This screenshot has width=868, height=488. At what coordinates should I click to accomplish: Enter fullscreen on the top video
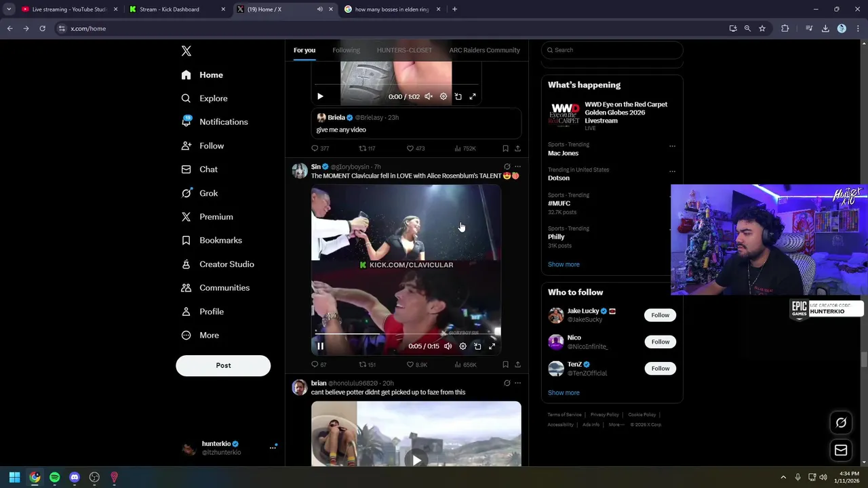473,97
